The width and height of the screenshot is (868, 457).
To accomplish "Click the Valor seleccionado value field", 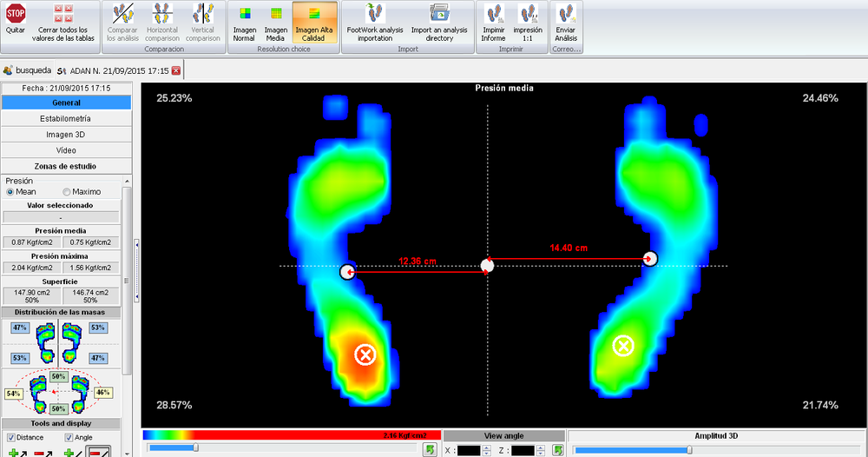I will click(61, 217).
